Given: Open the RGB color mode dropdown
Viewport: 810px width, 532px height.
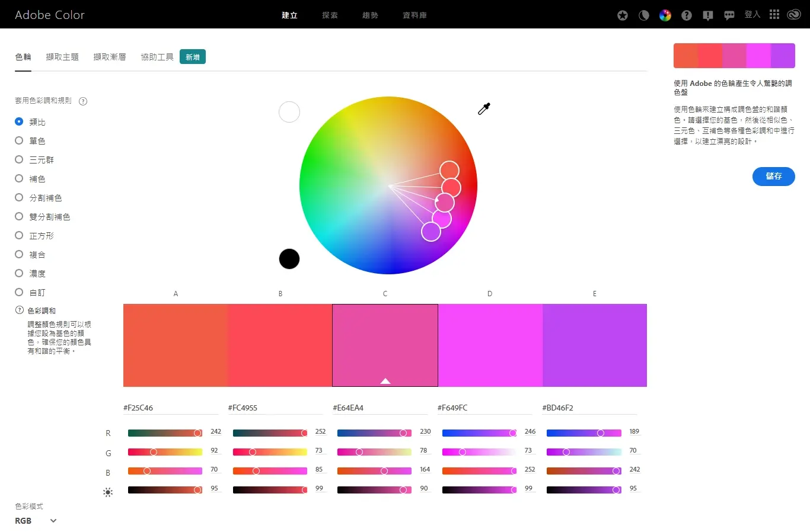Looking at the screenshot, I should click(34, 520).
